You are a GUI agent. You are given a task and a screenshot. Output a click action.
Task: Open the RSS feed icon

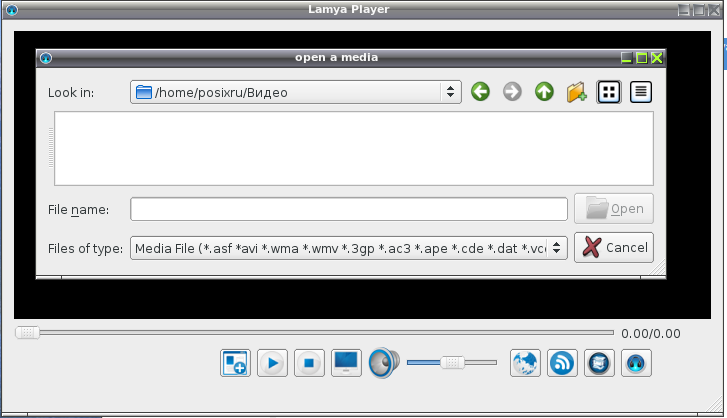(x=562, y=363)
